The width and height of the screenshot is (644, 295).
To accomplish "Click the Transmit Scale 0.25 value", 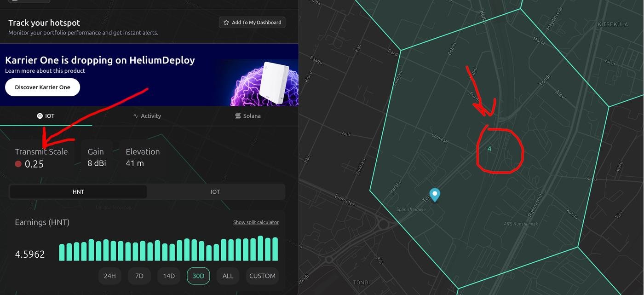I will click(x=34, y=164).
